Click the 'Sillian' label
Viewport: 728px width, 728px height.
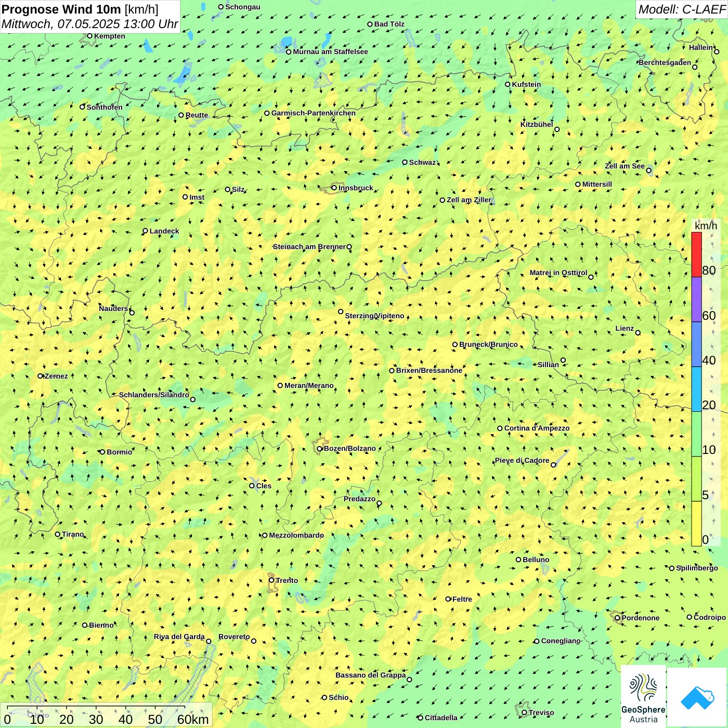pos(548,365)
